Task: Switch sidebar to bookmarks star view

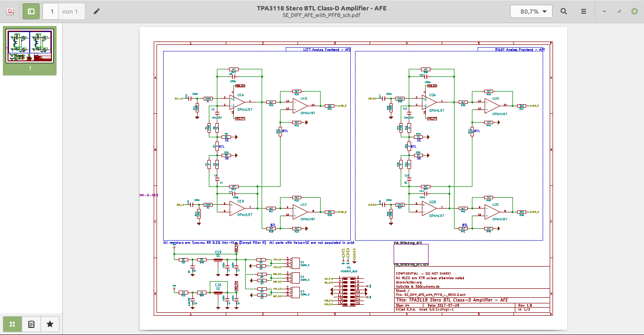Action: [x=50, y=324]
